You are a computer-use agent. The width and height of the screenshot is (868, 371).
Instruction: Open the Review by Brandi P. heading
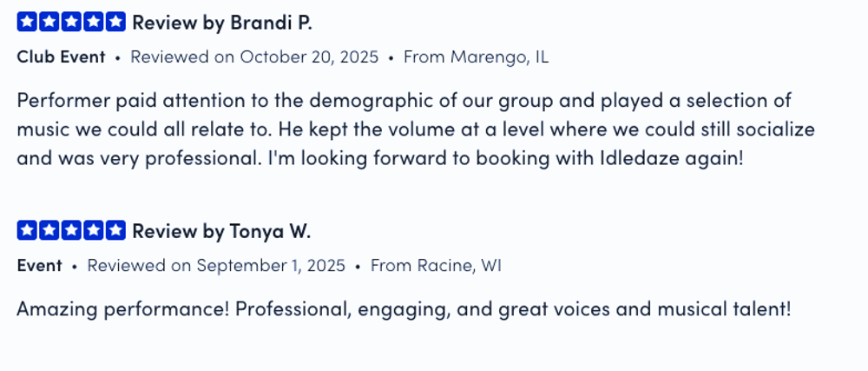pos(221,23)
